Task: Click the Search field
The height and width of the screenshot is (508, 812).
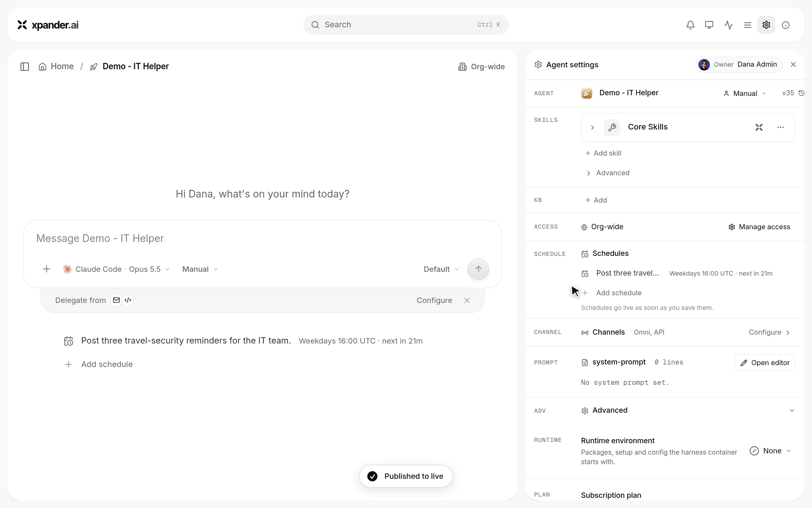Action: (406, 25)
